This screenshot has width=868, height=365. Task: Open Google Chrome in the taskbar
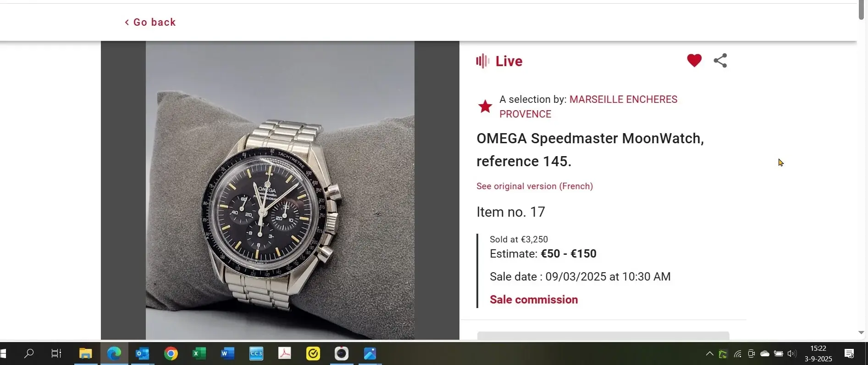coord(171,354)
